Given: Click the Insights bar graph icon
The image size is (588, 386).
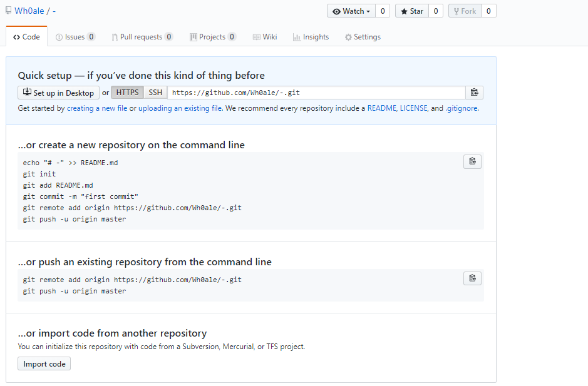Looking at the screenshot, I should tap(297, 37).
